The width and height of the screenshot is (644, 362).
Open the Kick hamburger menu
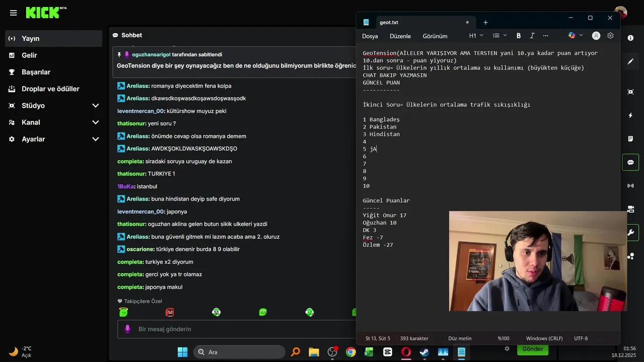[13, 13]
